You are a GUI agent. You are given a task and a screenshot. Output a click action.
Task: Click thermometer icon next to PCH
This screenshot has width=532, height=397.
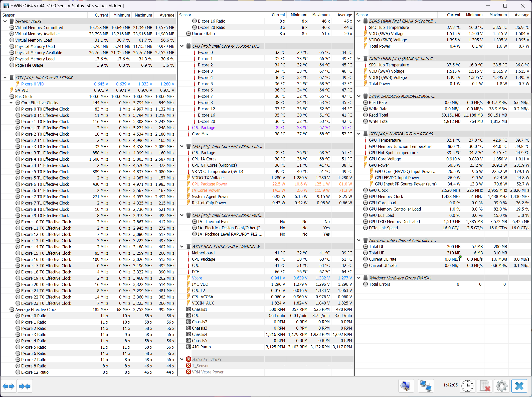coord(189,272)
